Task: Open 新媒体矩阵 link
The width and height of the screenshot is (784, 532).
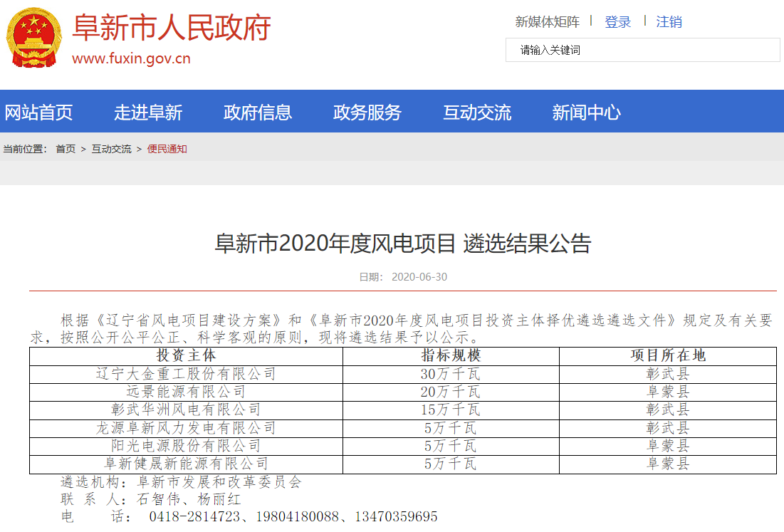Action: pos(548,22)
